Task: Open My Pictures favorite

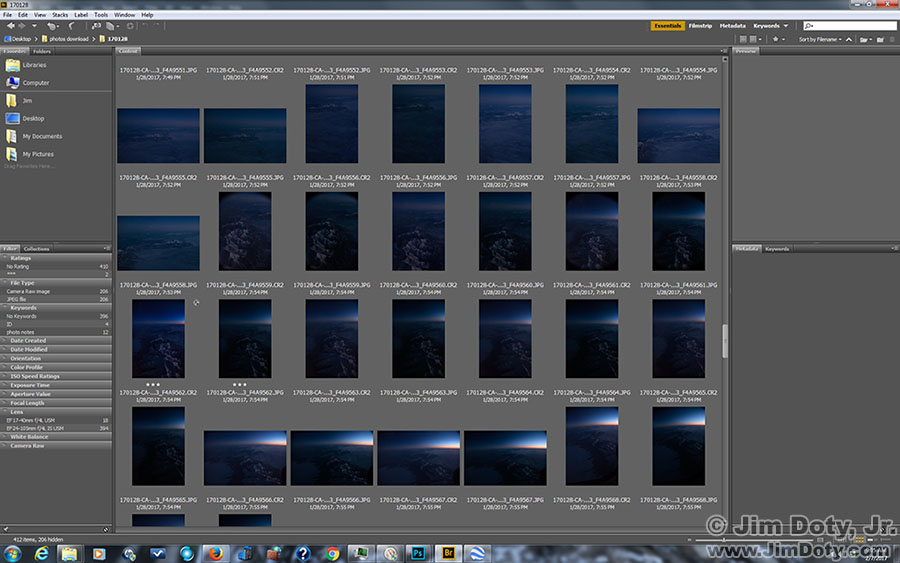Action: point(30,154)
